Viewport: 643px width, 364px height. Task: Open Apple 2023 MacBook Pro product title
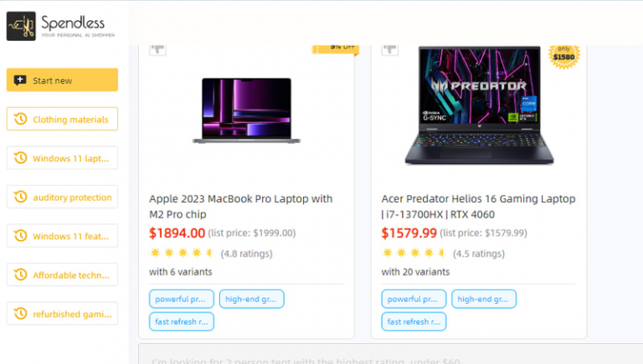tap(240, 206)
